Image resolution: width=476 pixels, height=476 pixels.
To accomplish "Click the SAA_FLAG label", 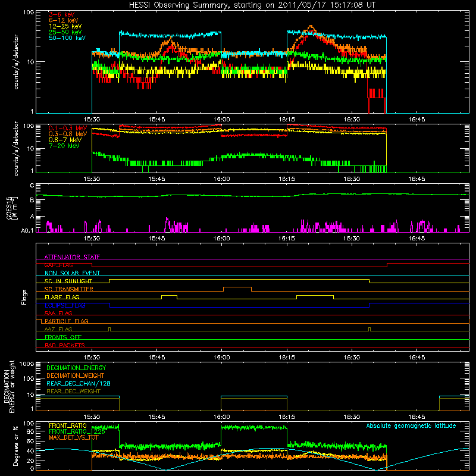I will tap(58, 313).
